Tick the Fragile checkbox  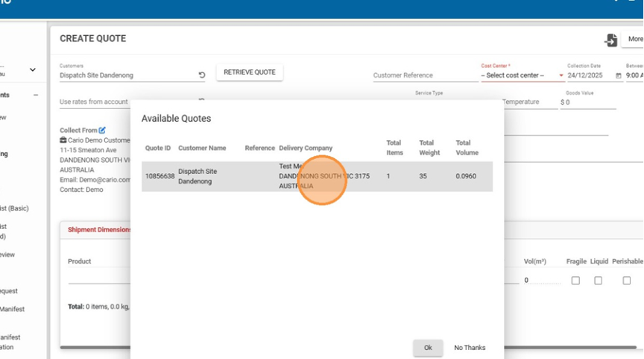click(575, 281)
